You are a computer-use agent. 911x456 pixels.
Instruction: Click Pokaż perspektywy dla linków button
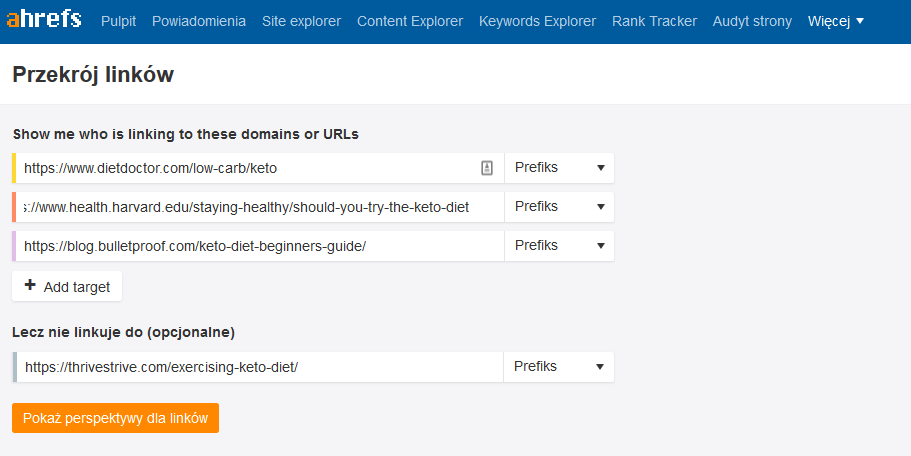tap(115, 418)
